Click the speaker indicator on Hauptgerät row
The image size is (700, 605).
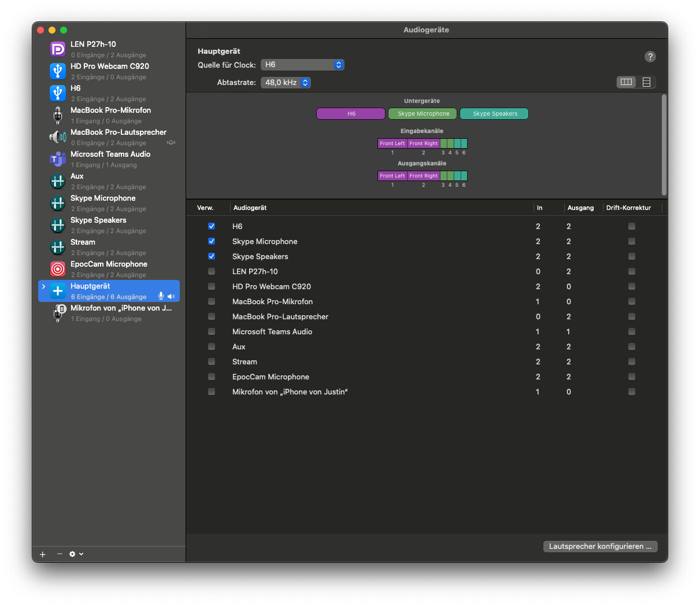coord(171,296)
